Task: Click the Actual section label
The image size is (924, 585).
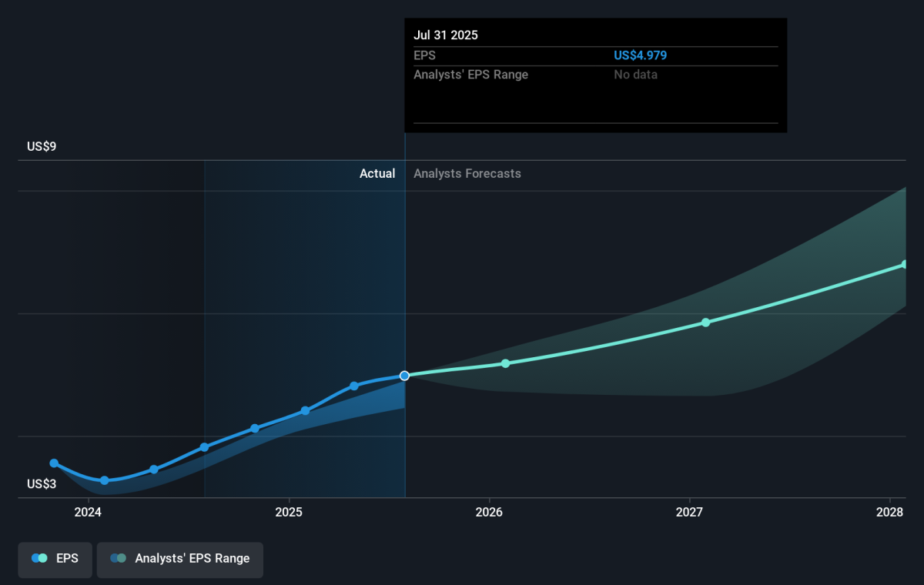Action: point(377,174)
